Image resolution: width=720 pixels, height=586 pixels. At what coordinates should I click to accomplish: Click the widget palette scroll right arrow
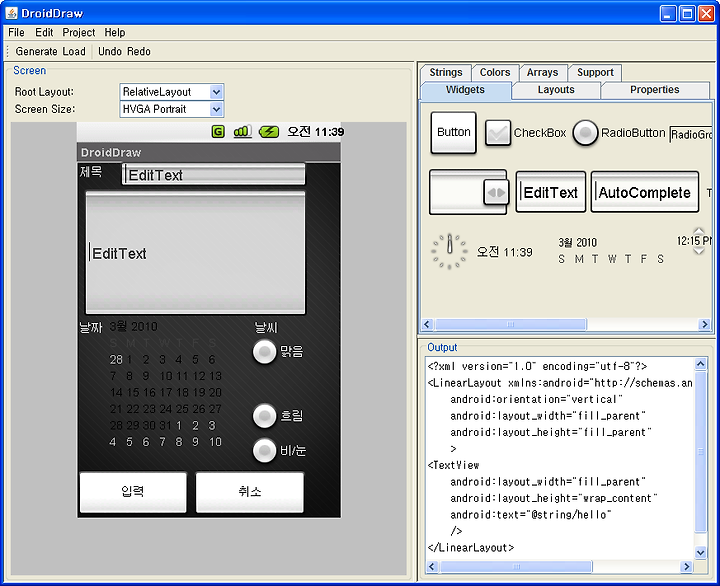coord(704,324)
